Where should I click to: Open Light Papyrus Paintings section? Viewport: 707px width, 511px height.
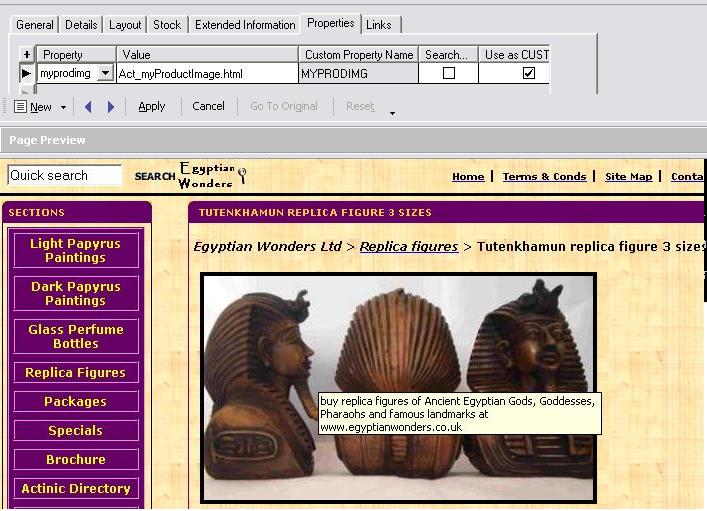click(x=76, y=250)
